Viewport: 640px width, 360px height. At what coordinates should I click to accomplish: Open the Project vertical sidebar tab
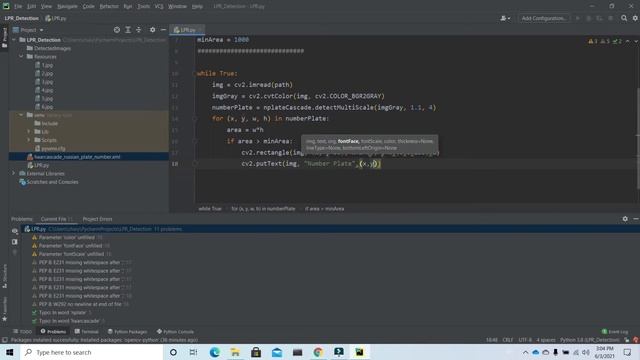[4, 38]
